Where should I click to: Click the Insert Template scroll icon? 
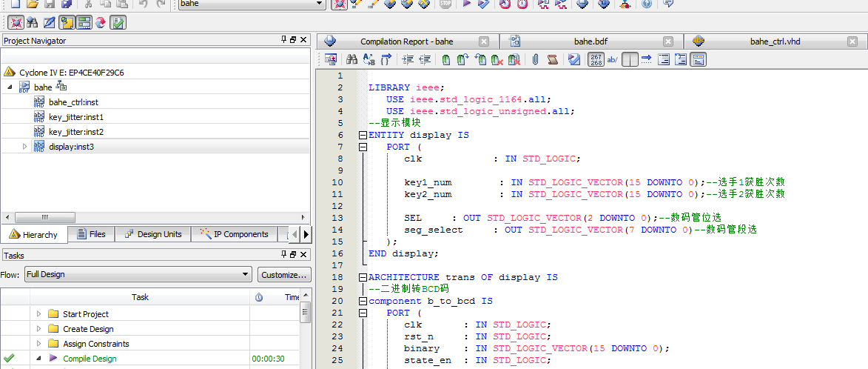point(552,60)
